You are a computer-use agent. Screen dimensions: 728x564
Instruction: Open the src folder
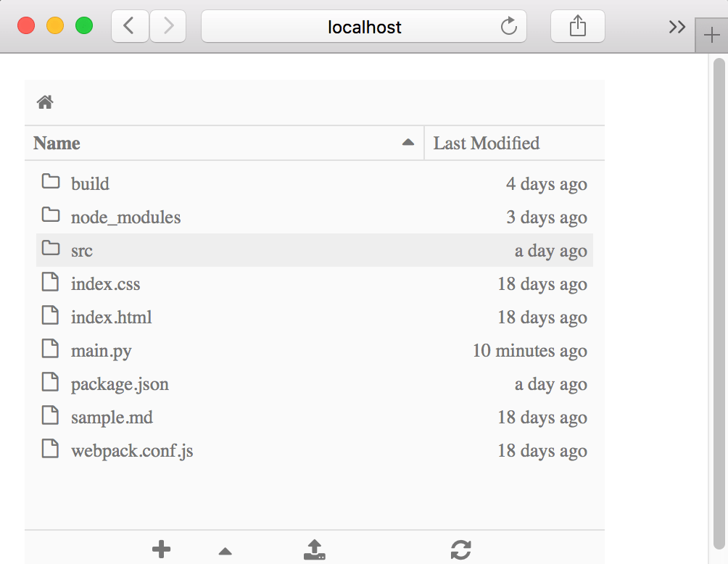point(82,251)
